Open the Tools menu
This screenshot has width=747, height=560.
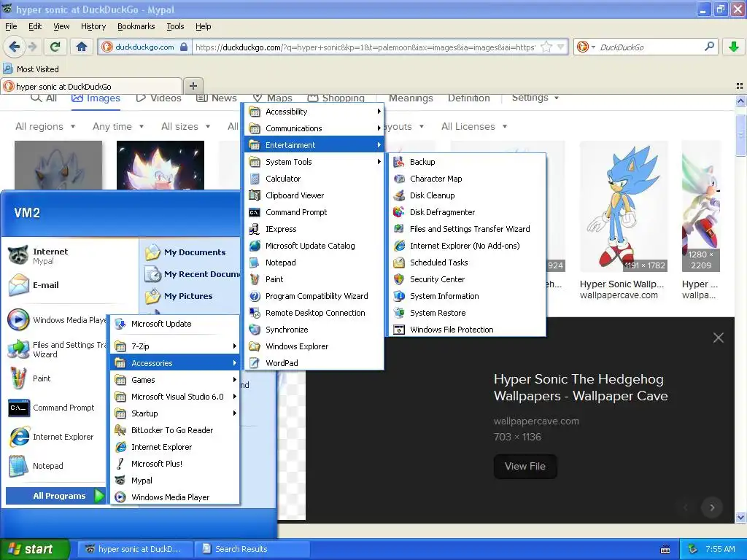pyautogui.click(x=175, y=26)
